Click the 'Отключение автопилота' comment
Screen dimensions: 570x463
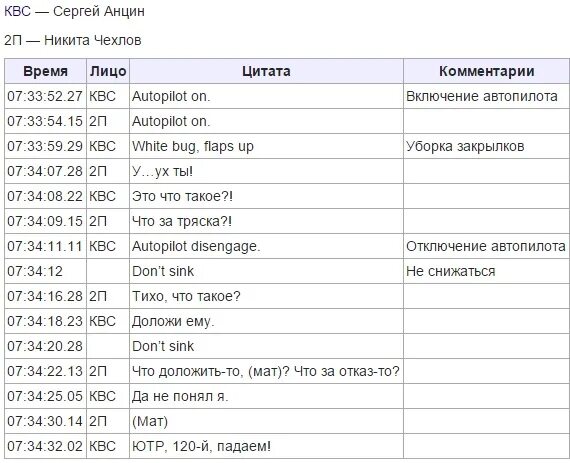pos(486,246)
